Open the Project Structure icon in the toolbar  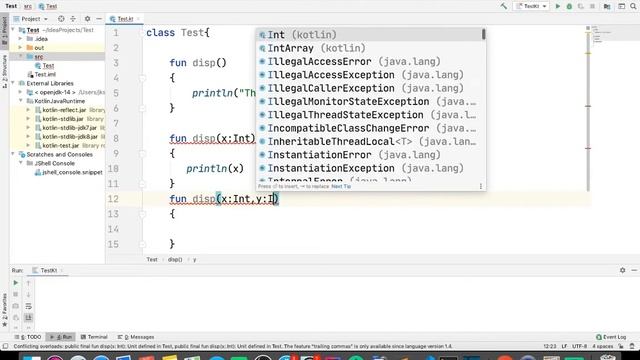607,6
